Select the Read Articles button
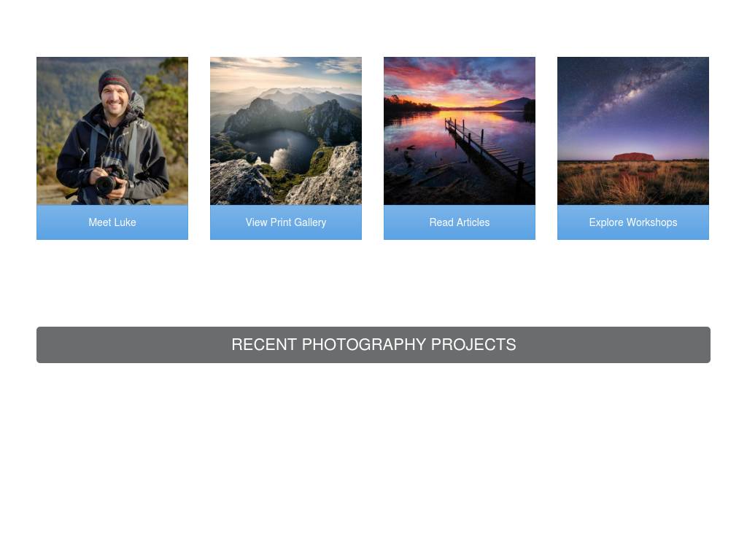 pos(460,222)
